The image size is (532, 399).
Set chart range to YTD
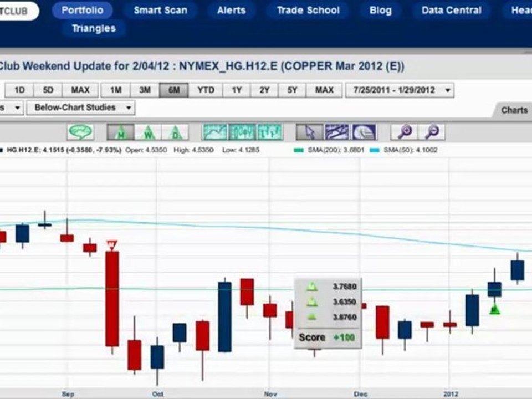pos(206,90)
